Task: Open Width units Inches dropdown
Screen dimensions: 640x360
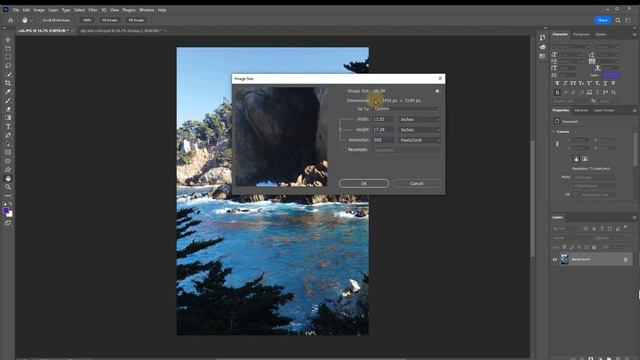Action: (420, 120)
